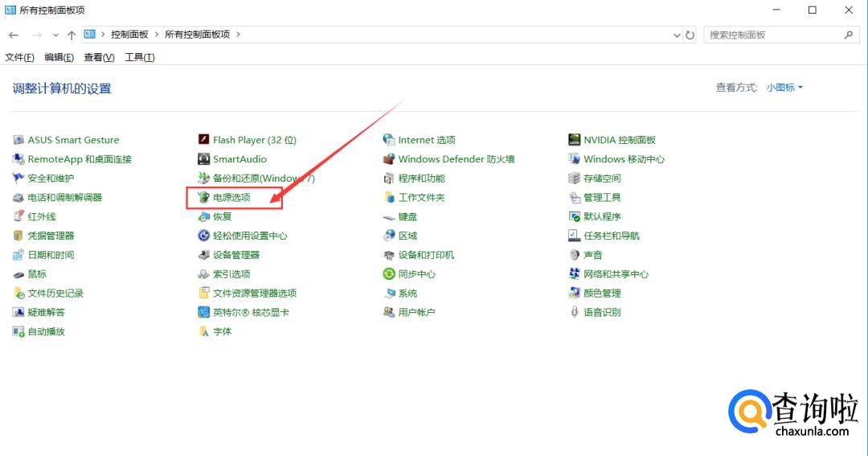Viewport: 868px width, 456px height.
Task: Open the 备份和还原(Windows 7) link
Action: click(x=264, y=178)
